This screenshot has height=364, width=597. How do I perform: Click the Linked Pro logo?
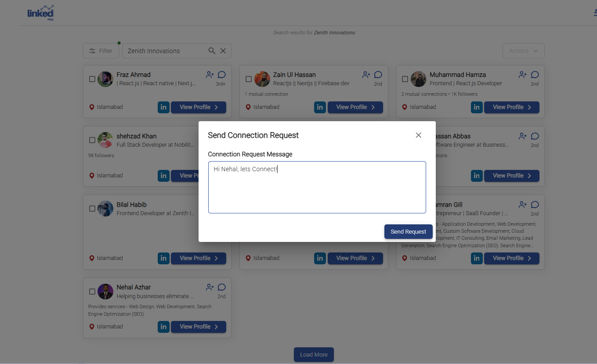point(40,13)
